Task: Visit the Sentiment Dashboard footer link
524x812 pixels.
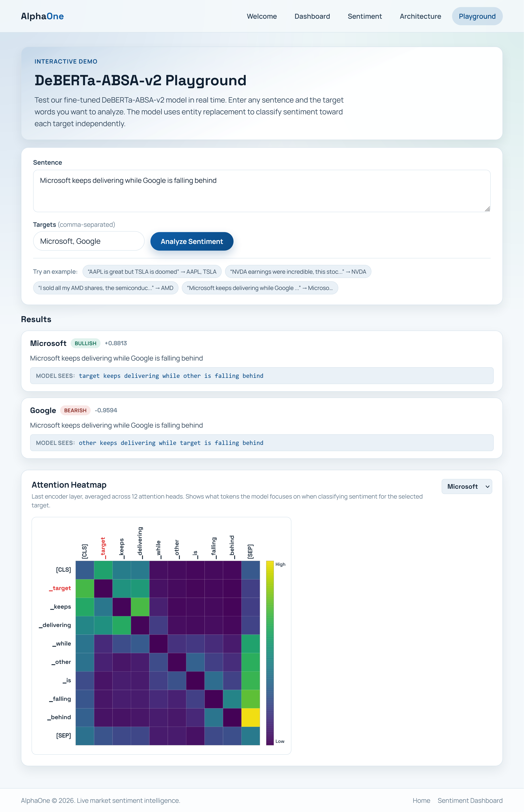Action: [470, 800]
